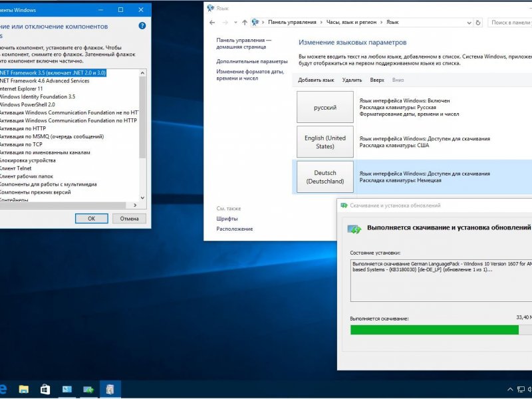Click Добавить язык in the language toolbar
Screen dimensions: 532x399
(x=316, y=80)
